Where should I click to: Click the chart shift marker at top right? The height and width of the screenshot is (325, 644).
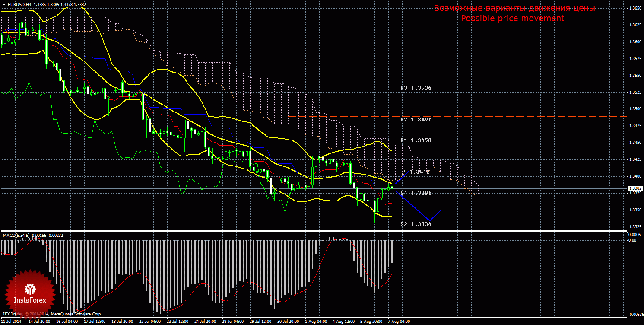coord(624,3)
